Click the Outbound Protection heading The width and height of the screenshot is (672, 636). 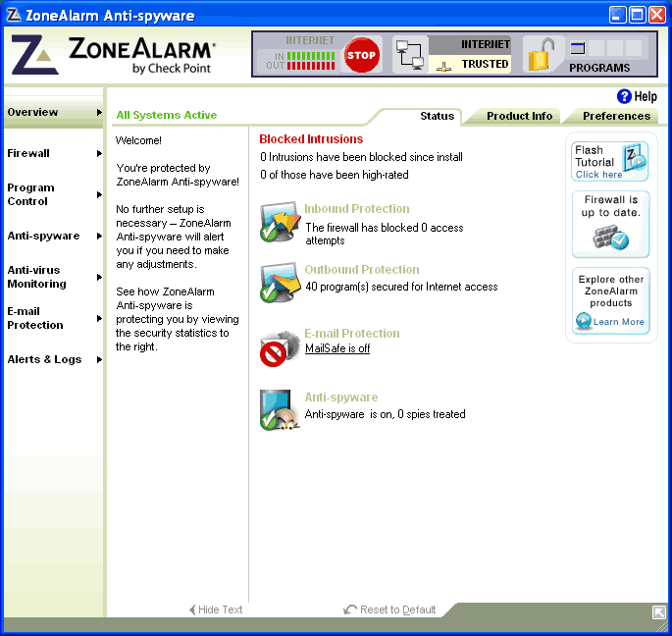(x=362, y=269)
